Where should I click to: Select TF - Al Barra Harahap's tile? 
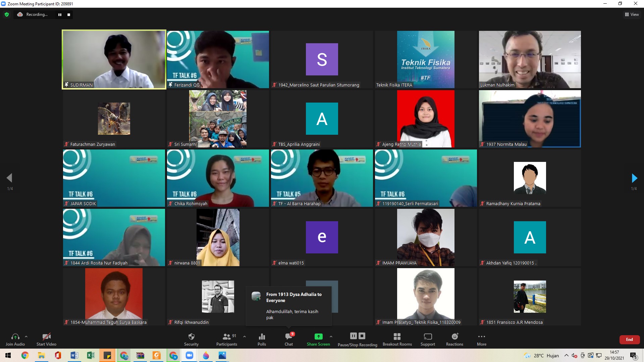(322, 178)
